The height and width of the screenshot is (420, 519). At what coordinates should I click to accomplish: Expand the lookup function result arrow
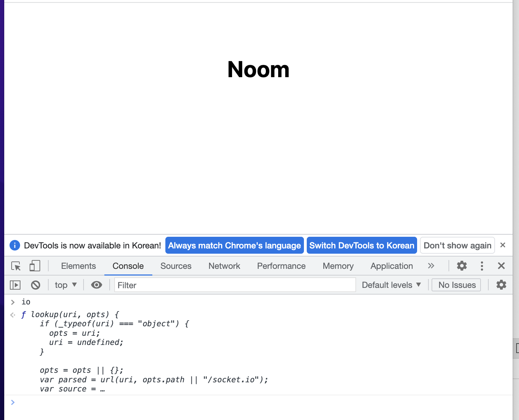tap(13, 315)
